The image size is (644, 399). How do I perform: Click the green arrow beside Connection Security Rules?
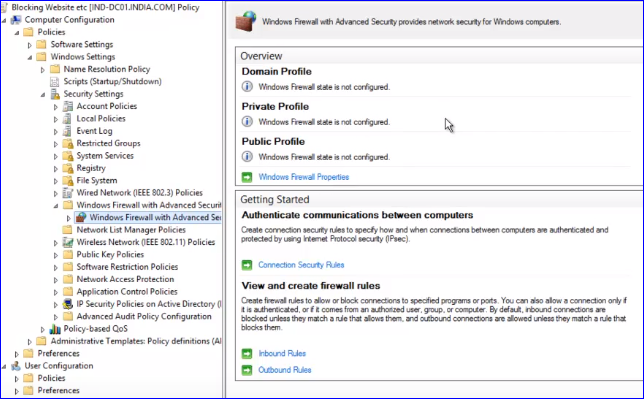pos(247,265)
